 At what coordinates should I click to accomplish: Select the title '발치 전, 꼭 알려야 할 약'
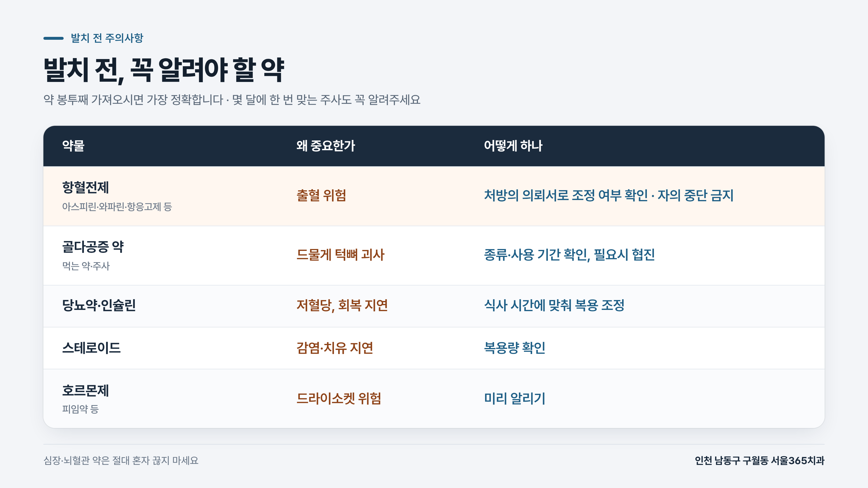click(x=164, y=70)
